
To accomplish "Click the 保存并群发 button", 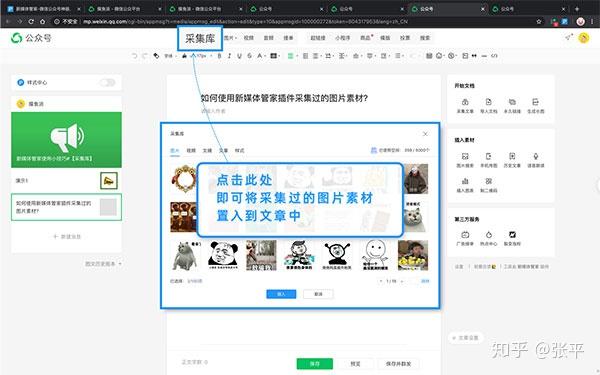I will [x=398, y=364].
